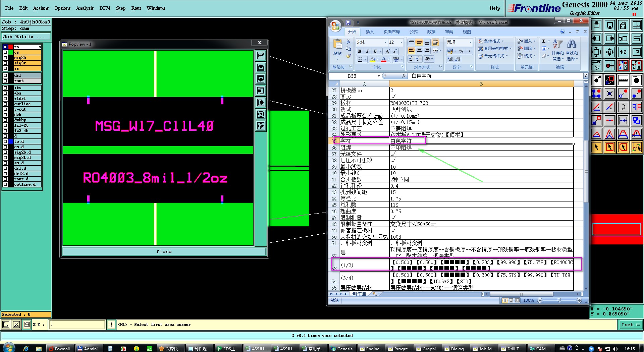Click the X Y coordinate input field
644x352 pixels.
point(77,324)
